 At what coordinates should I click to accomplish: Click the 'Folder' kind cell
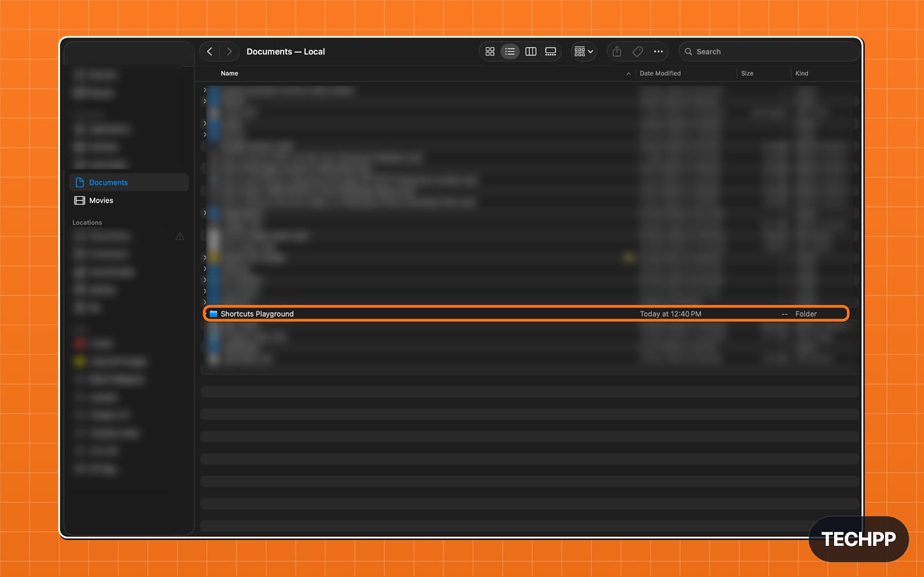806,314
